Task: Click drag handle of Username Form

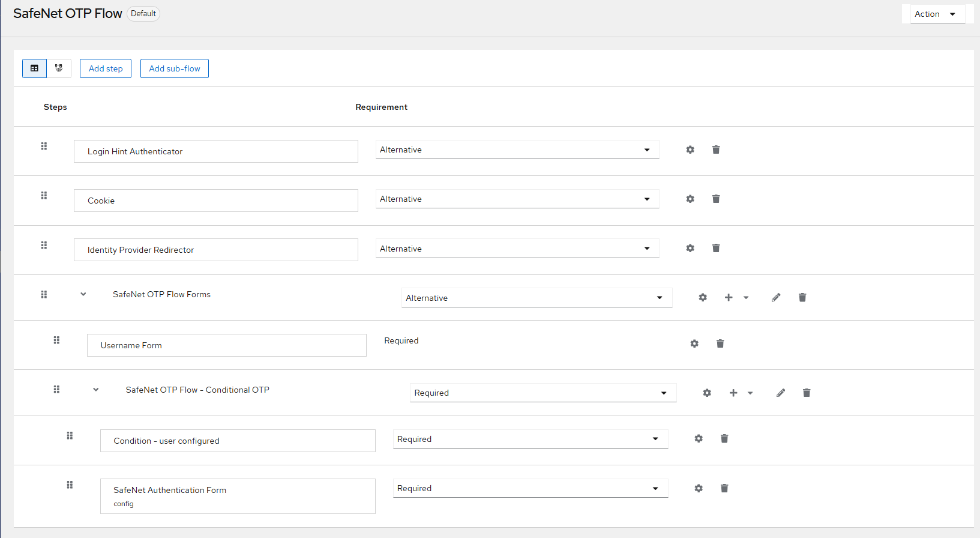Action: [56, 340]
